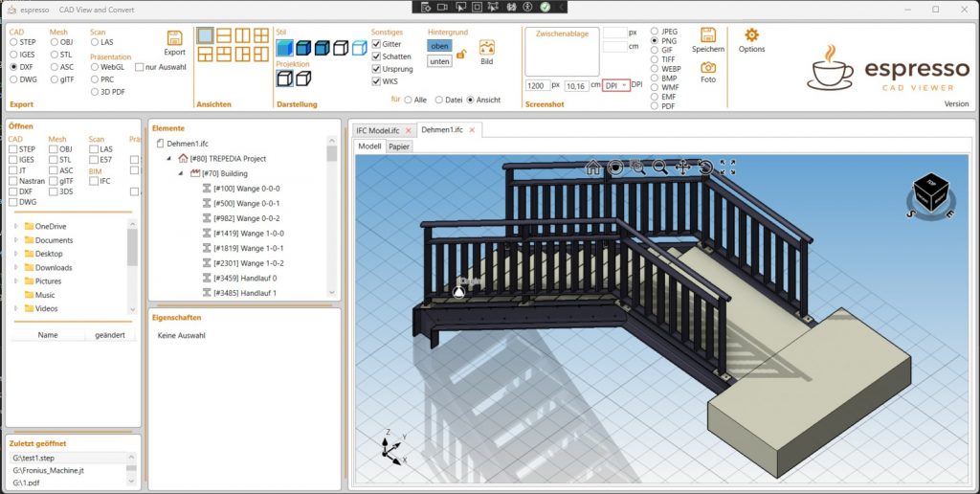Click the fullscreen expand icon in viewport
The width and height of the screenshot is (980, 494).
pos(727,168)
